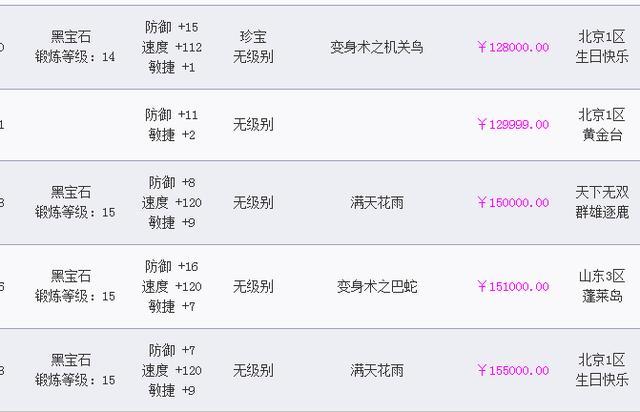Click the ¥128000.00 price

pyautogui.click(x=513, y=47)
